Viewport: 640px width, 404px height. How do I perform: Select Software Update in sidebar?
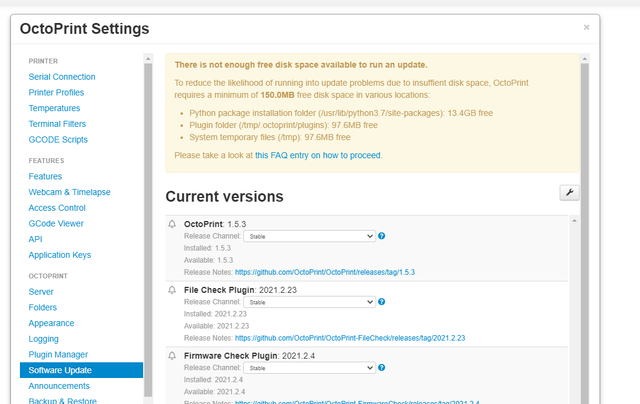(x=81, y=370)
